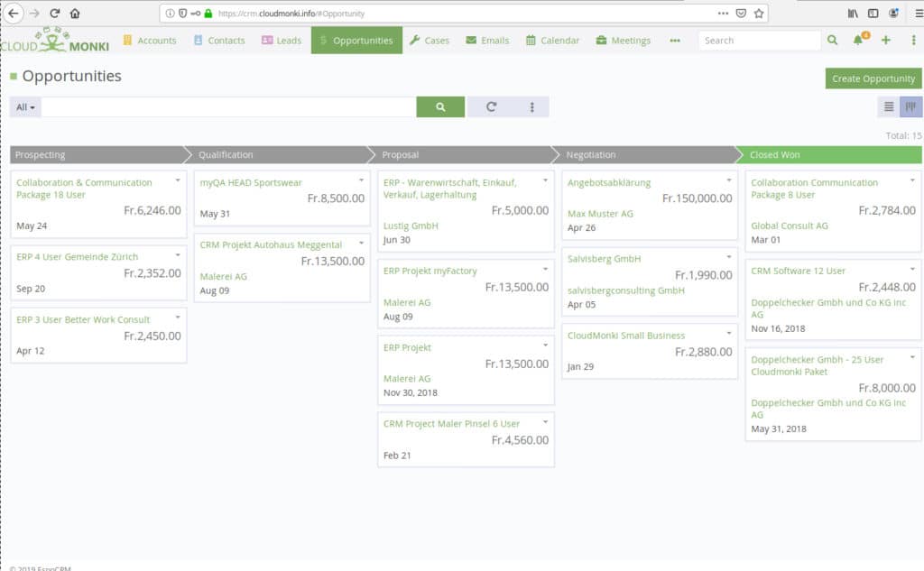Open the Meetings tab

(624, 40)
